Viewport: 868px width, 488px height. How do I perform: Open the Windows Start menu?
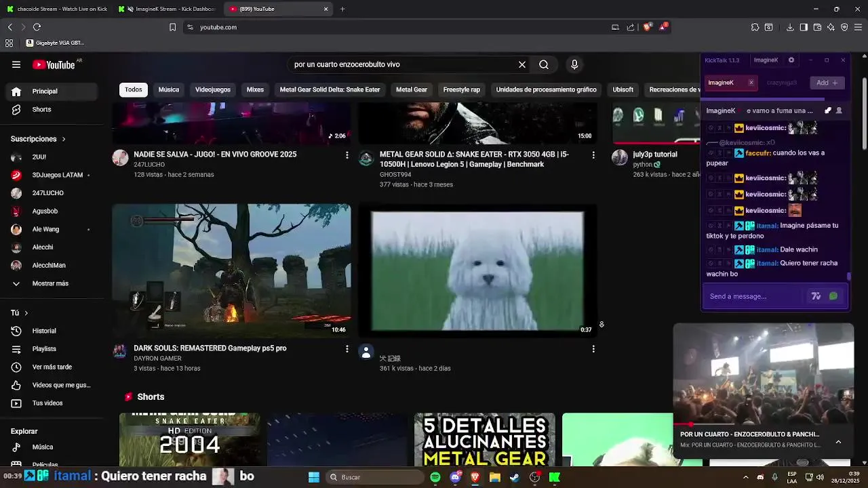click(314, 477)
